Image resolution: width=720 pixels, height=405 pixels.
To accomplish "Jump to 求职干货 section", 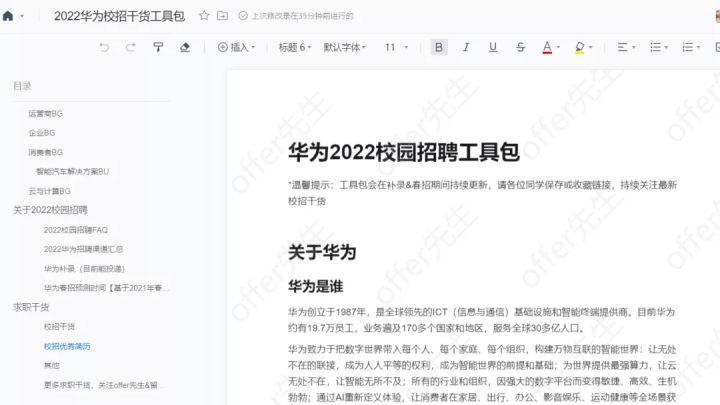I will 31,307.
